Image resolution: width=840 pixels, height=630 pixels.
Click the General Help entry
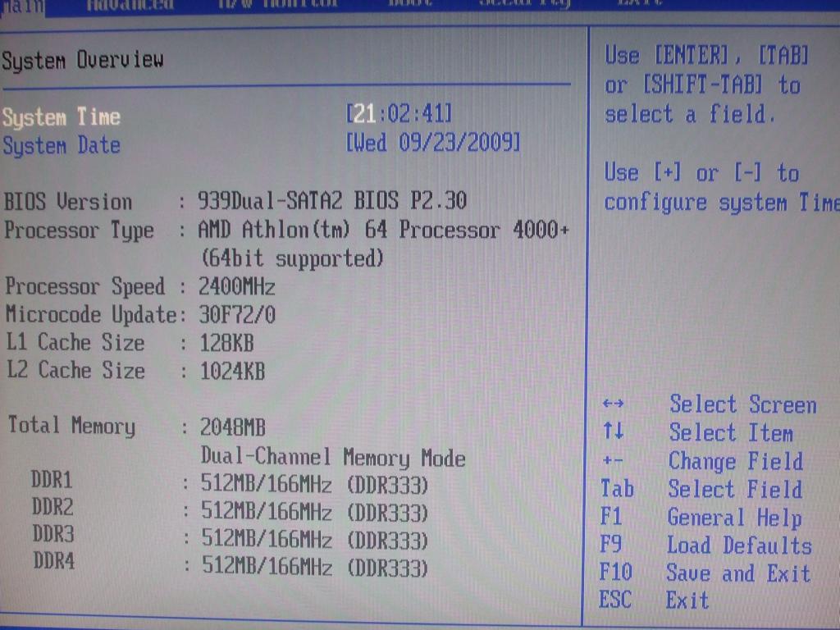(734, 518)
